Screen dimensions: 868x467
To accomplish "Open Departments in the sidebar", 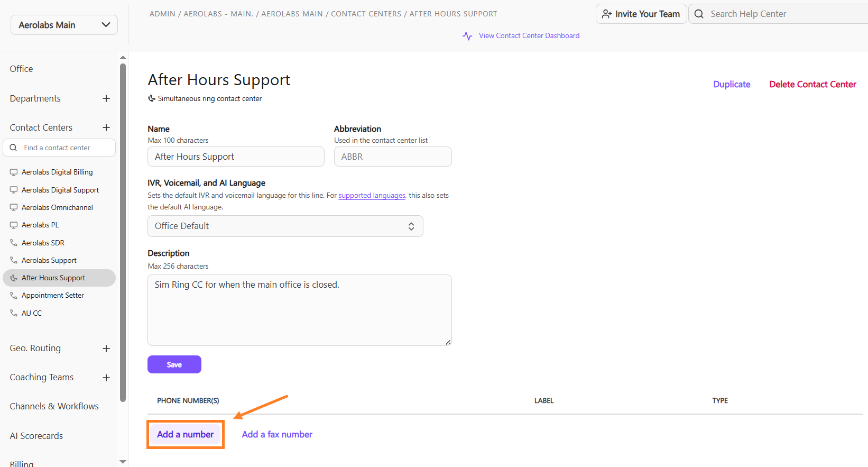I will click(x=35, y=98).
